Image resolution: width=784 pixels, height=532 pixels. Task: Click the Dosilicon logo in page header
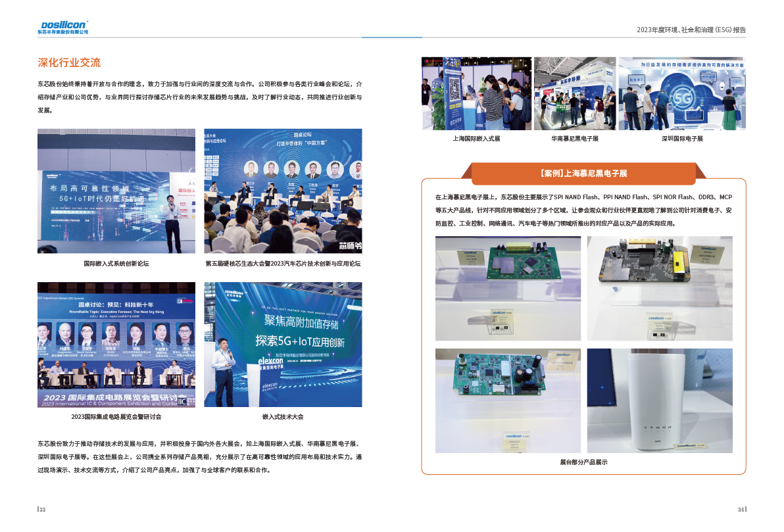pos(63,26)
